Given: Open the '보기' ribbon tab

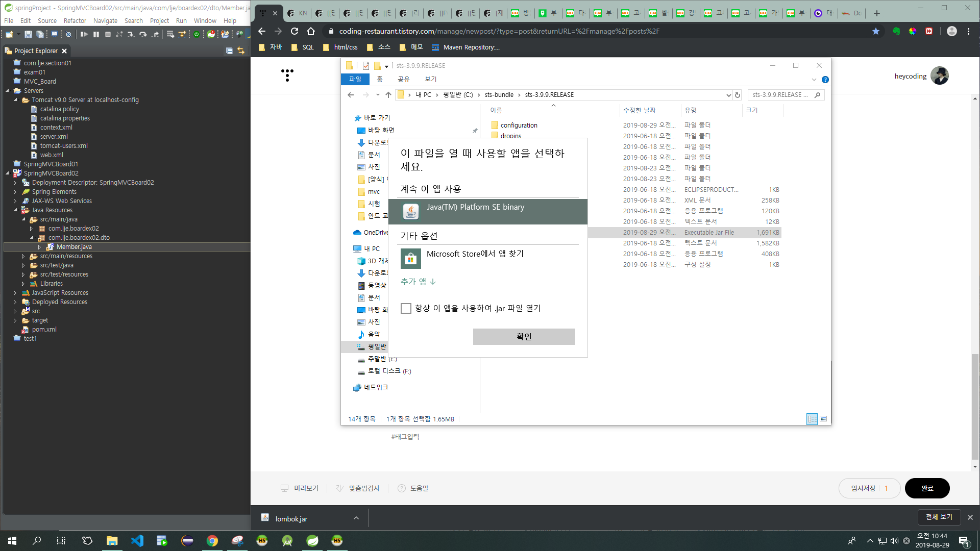Looking at the screenshot, I should point(430,79).
